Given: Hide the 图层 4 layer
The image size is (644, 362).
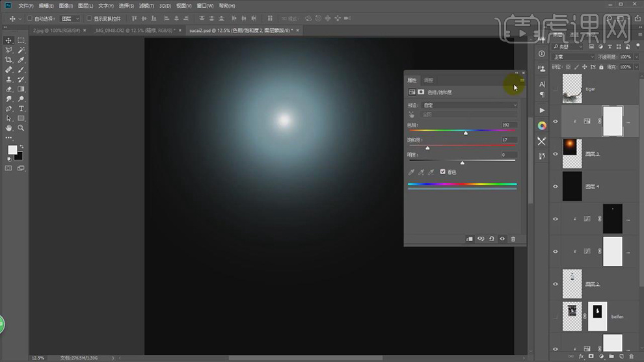Looking at the screenshot, I should click(x=555, y=187).
